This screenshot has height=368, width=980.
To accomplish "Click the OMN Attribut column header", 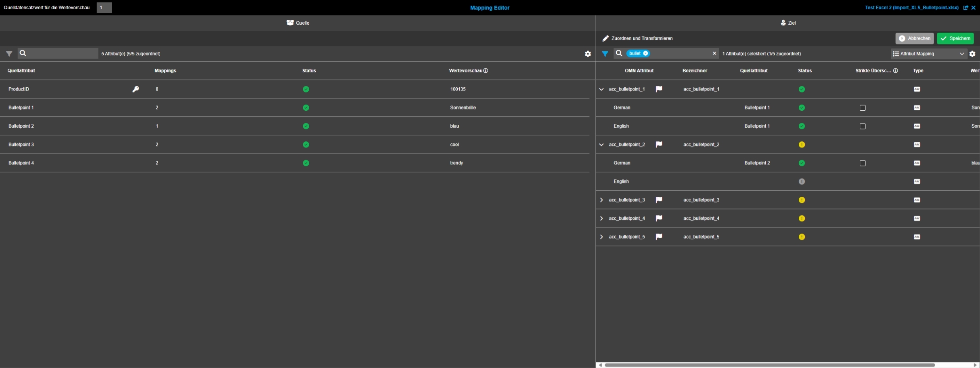I will click(639, 71).
